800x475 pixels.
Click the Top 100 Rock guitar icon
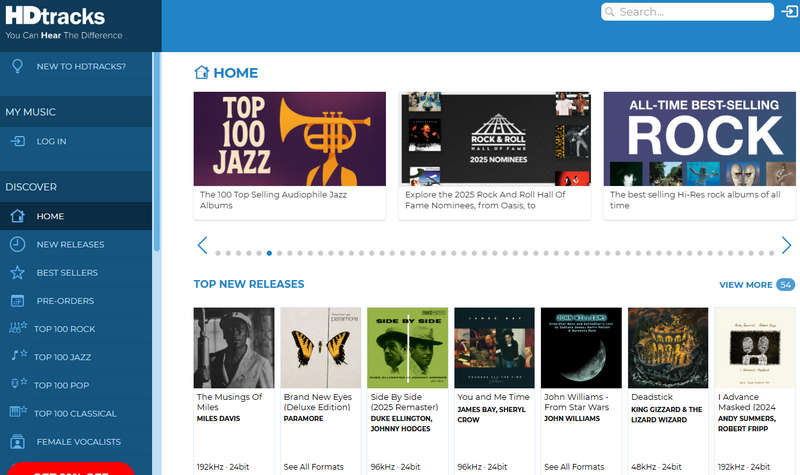click(18, 329)
